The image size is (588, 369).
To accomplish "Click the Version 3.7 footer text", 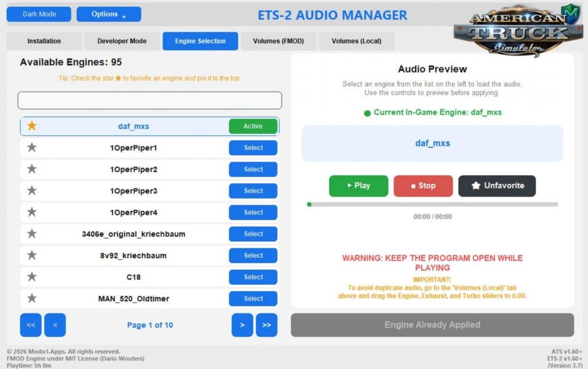I will point(565,365).
